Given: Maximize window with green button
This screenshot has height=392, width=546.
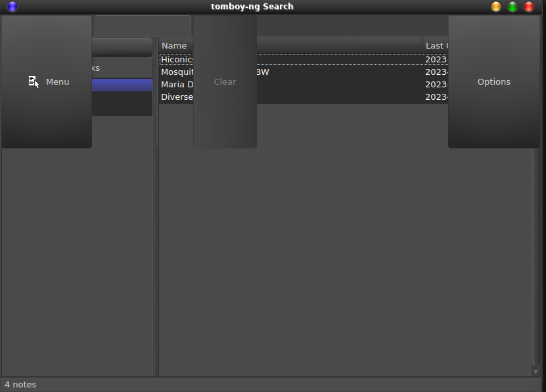Looking at the screenshot, I should click(x=512, y=7).
